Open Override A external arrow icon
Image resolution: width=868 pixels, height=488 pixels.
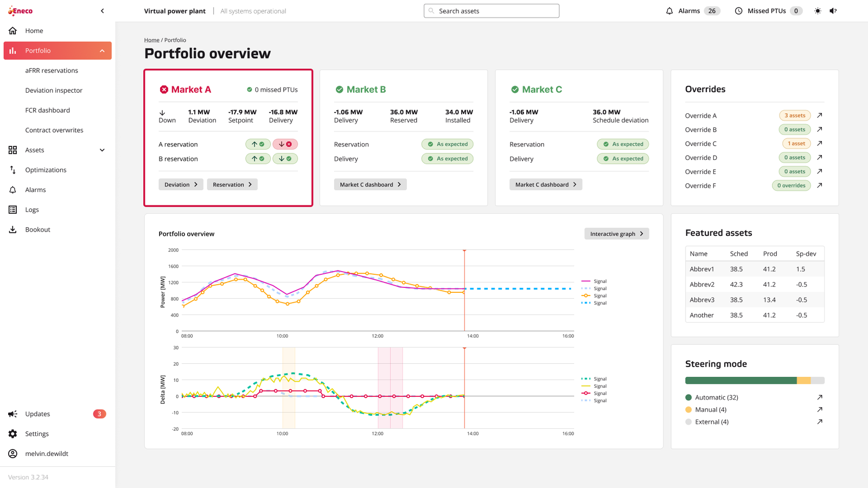[820, 115]
